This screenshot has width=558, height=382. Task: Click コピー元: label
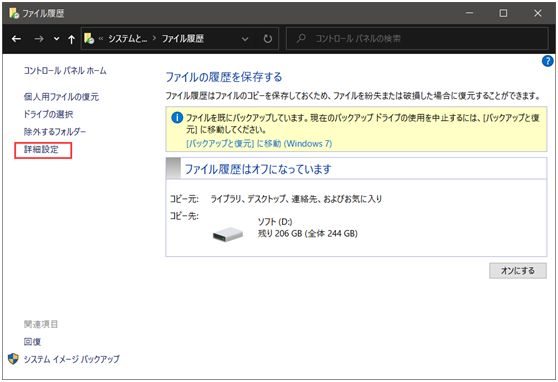[x=184, y=199]
